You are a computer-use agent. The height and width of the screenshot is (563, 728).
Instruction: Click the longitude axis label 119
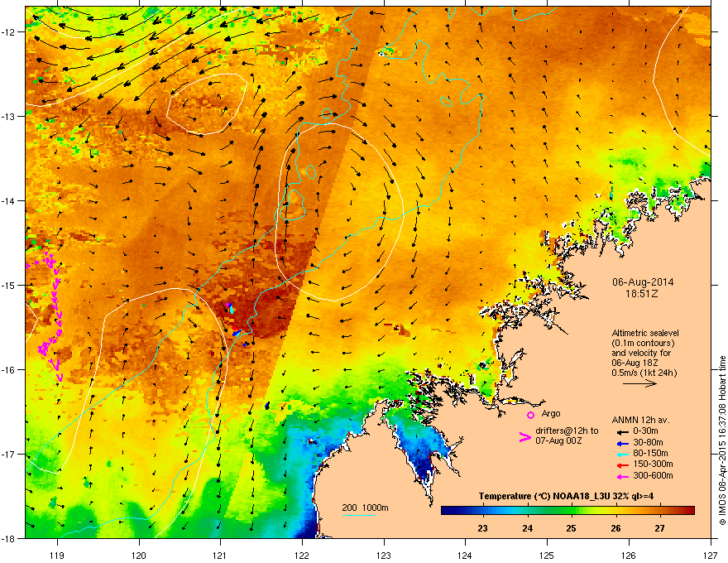[57, 555]
